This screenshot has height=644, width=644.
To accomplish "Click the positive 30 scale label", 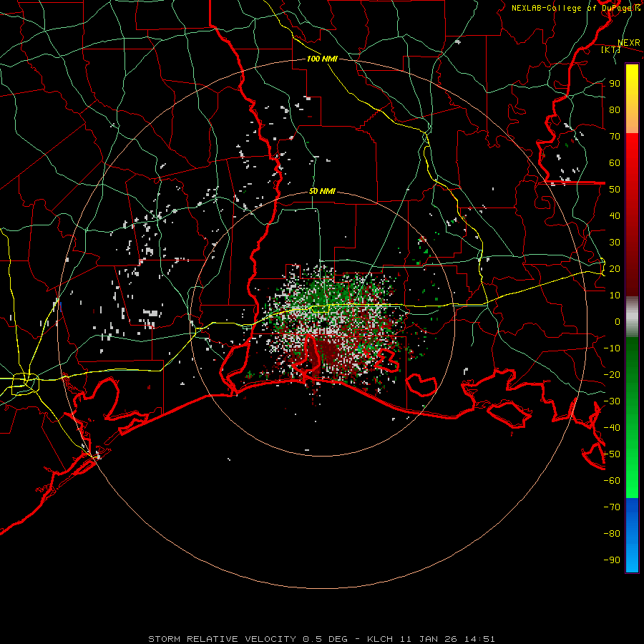I will pyautogui.click(x=615, y=243).
